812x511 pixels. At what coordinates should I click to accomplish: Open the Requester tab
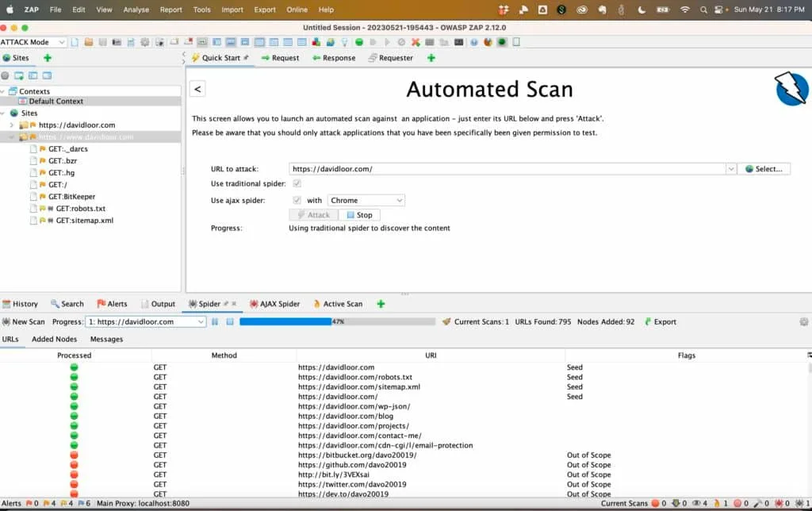390,58
